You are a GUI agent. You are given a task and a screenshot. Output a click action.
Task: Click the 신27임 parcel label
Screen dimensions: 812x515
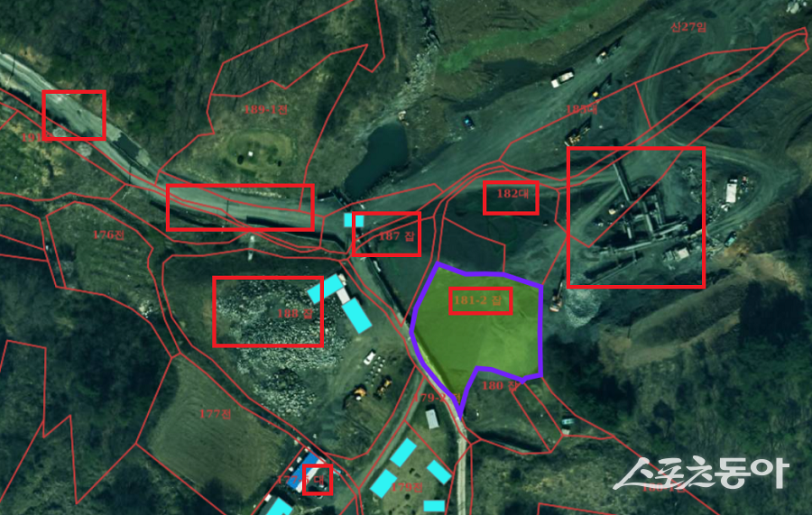(x=687, y=27)
